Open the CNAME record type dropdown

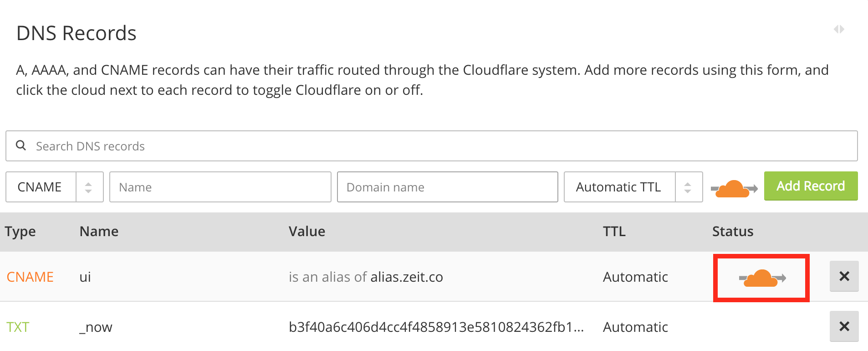coord(55,187)
